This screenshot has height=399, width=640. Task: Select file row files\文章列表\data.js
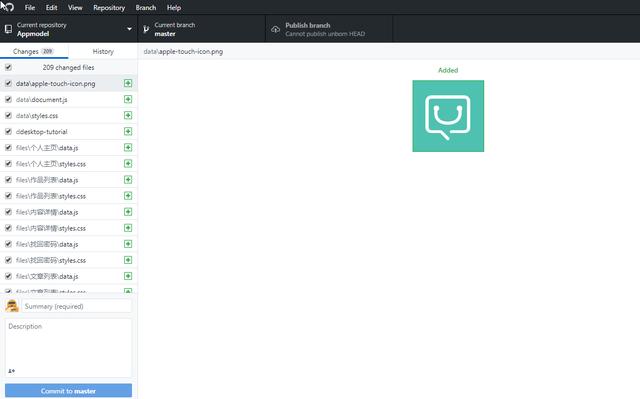[69, 276]
